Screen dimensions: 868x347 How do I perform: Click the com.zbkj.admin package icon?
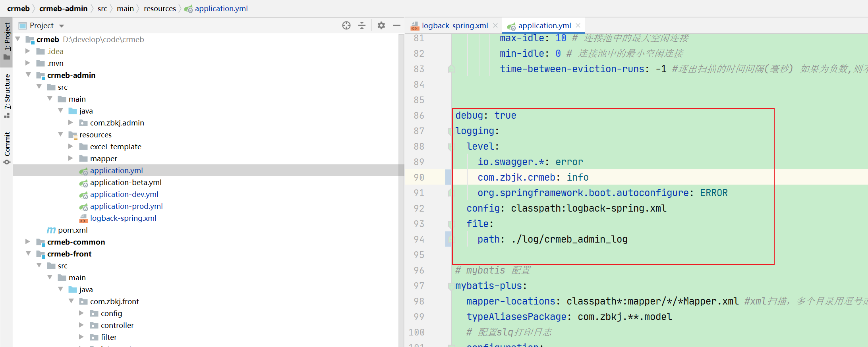[83, 123]
